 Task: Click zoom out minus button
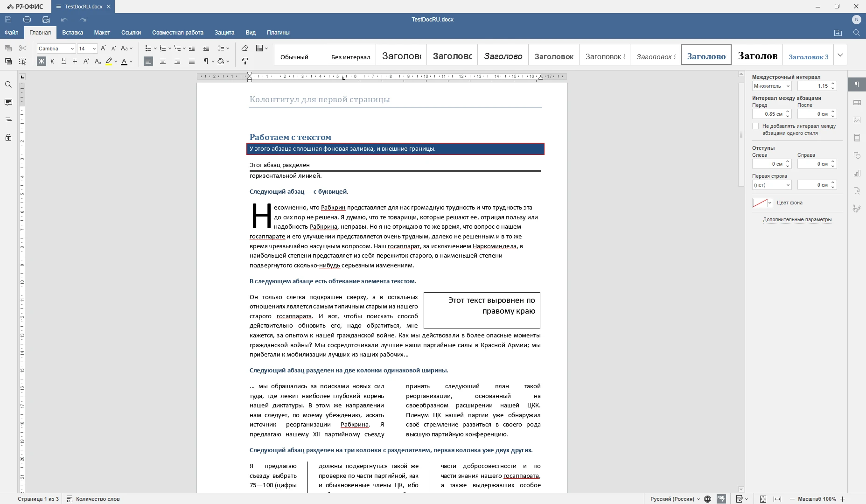792,499
